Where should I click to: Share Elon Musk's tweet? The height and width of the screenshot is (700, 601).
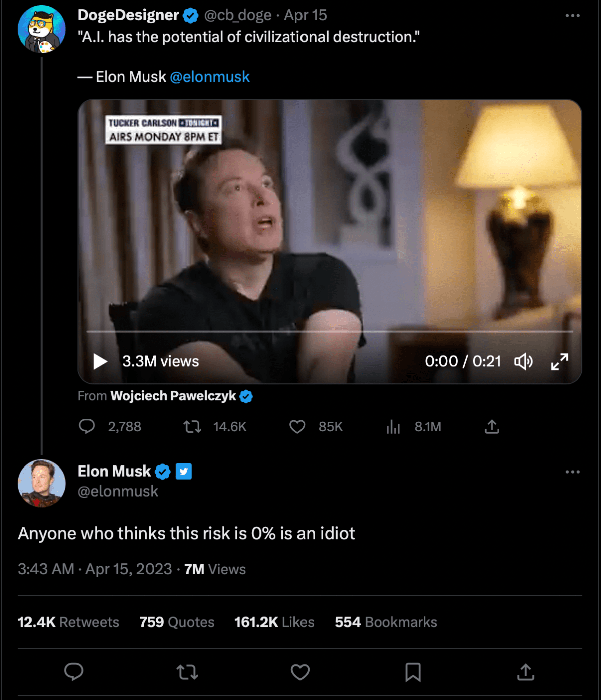point(525,672)
